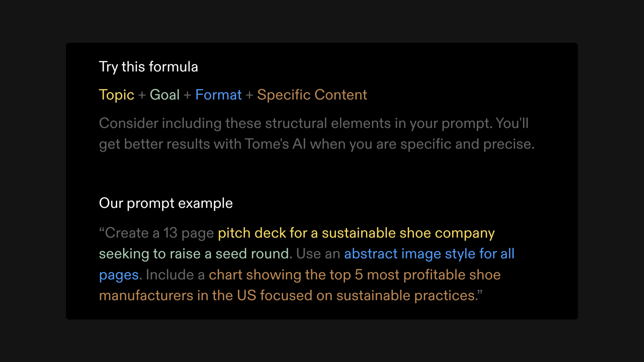This screenshot has width=644, height=362.
Task: Select the yellow "Topic" word
Action: coord(117,95)
